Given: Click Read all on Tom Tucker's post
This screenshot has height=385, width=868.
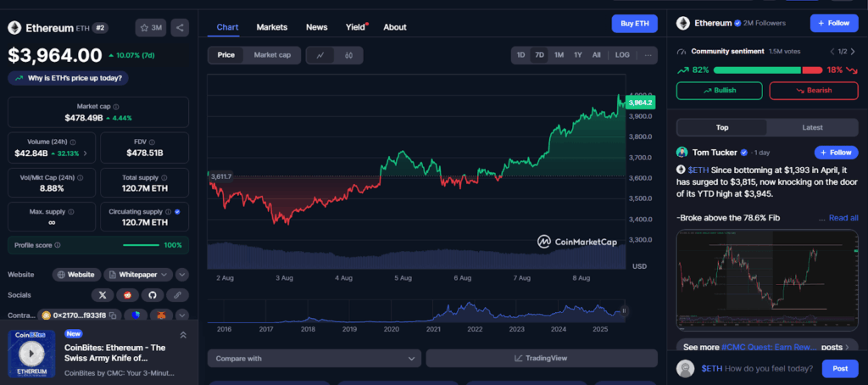Looking at the screenshot, I should point(843,218).
